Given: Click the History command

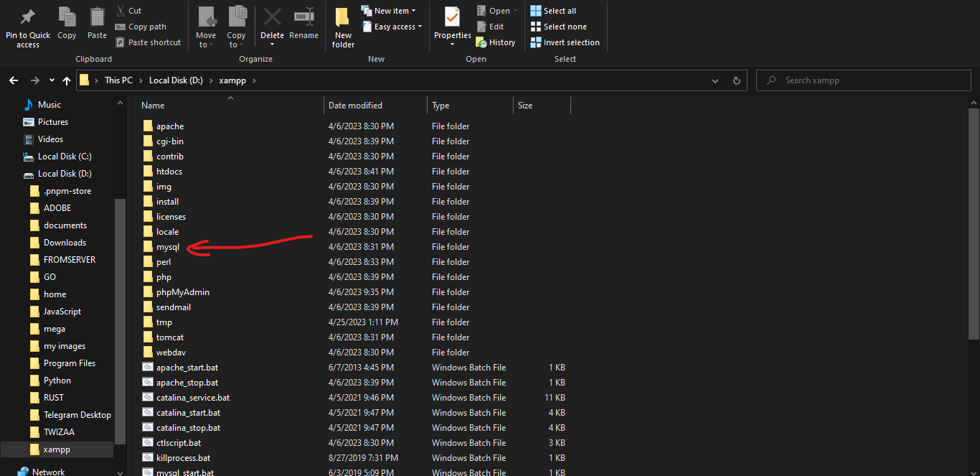Looking at the screenshot, I should [495, 42].
